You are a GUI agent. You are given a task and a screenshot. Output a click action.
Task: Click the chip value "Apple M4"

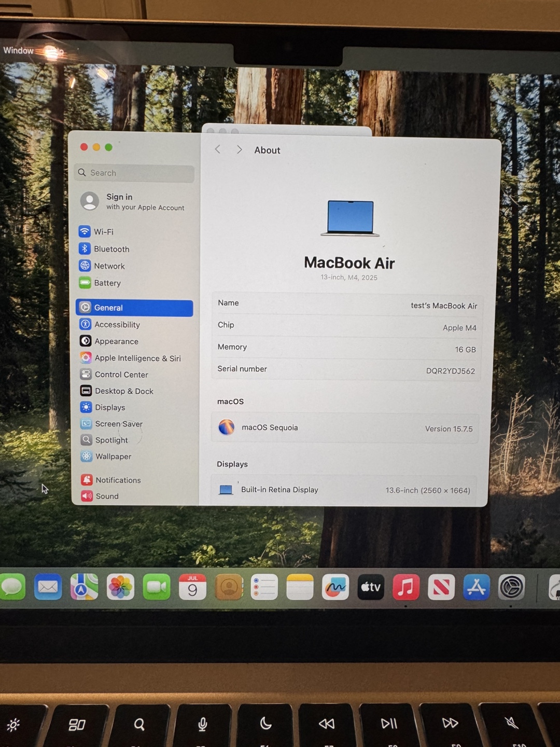459,328
